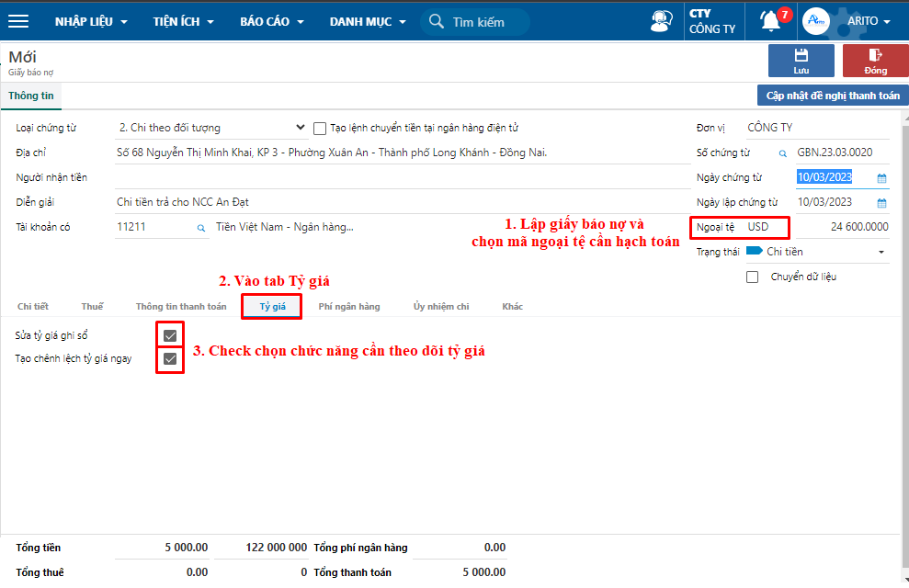The width and height of the screenshot is (909, 588).
Task: Click the ARITO user avatar icon
Action: coord(816,21)
